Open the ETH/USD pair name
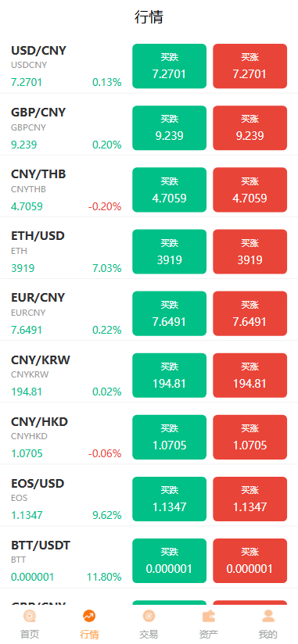This screenshot has width=298, height=644. coord(38,236)
